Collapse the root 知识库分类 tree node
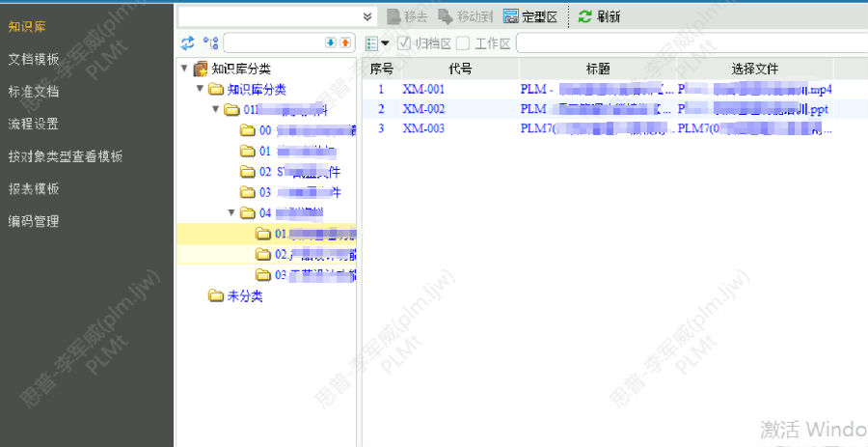 pyautogui.click(x=184, y=69)
